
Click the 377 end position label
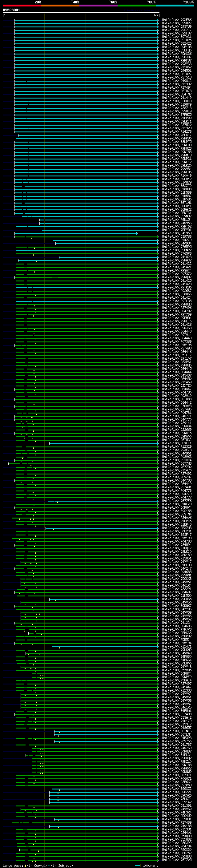click(x=155, y=15)
